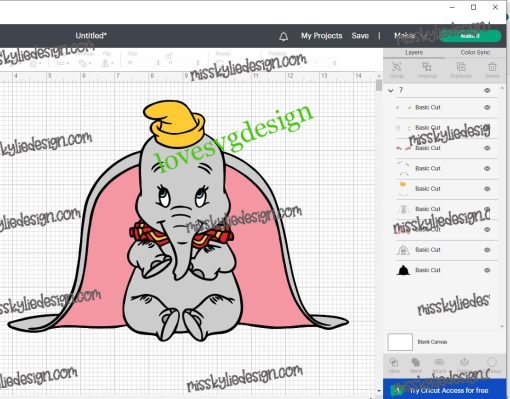The image size is (510, 399).
Task: Select the yellow hat layer thumbnail
Action: [403, 188]
